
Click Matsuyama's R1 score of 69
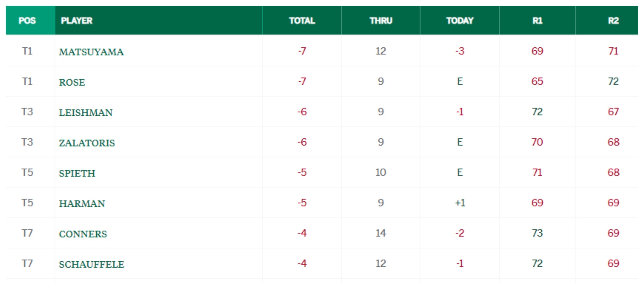(537, 51)
